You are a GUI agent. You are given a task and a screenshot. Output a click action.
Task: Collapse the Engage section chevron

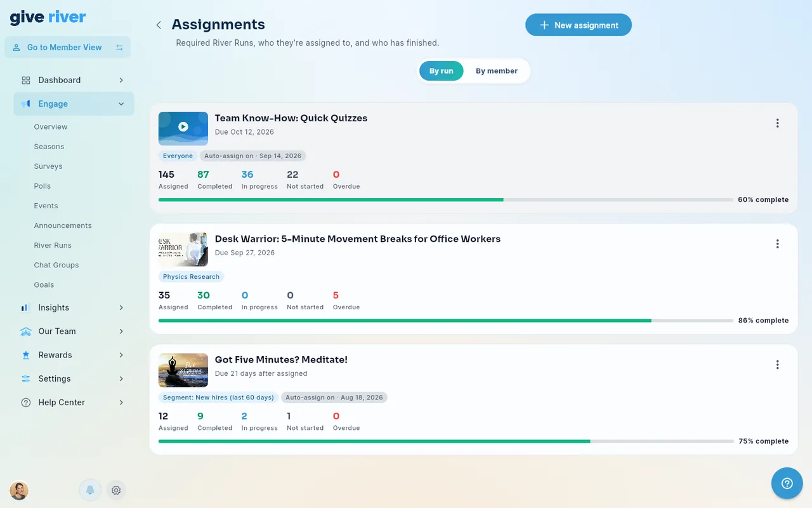pos(121,104)
